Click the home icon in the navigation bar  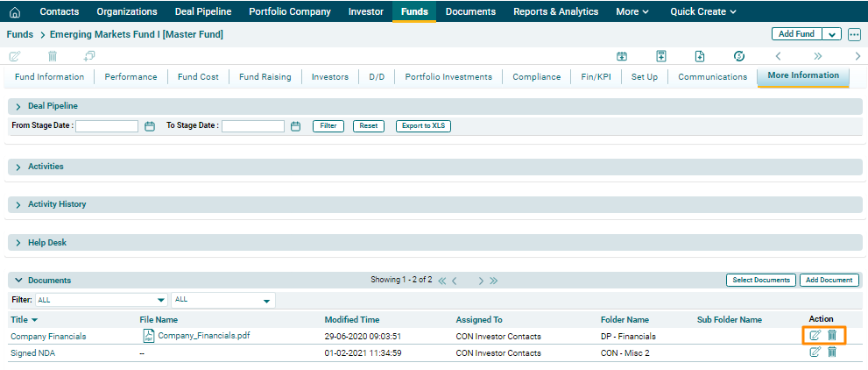coord(15,12)
